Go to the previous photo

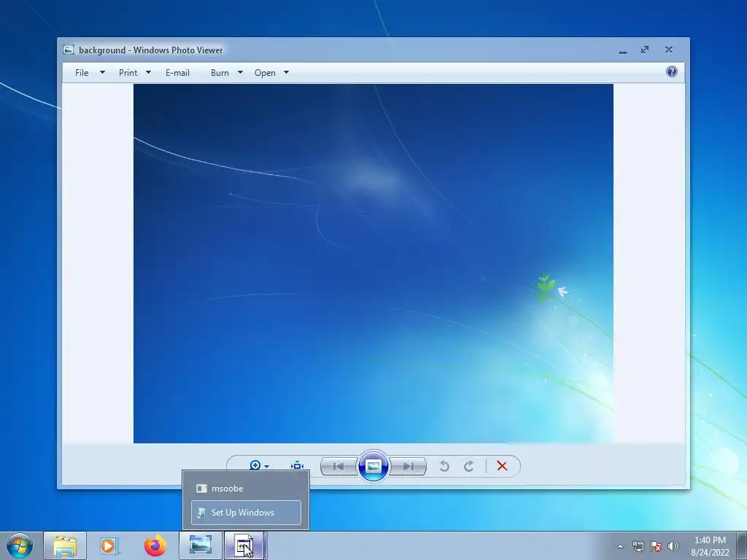[x=338, y=466]
